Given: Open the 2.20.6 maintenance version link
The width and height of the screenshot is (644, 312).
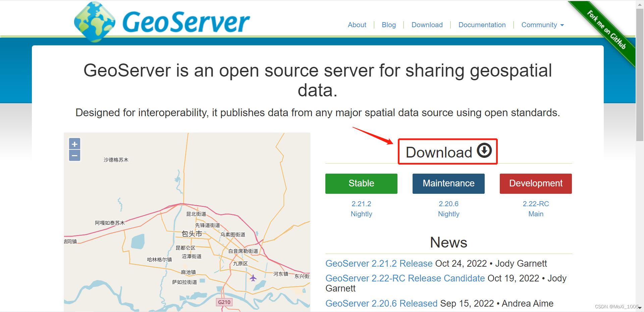Looking at the screenshot, I should pyautogui.click(x=448, y=204).
